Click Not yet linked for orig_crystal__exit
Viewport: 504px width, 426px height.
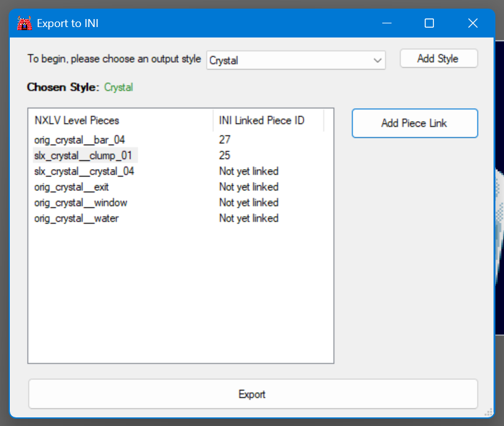248,187
